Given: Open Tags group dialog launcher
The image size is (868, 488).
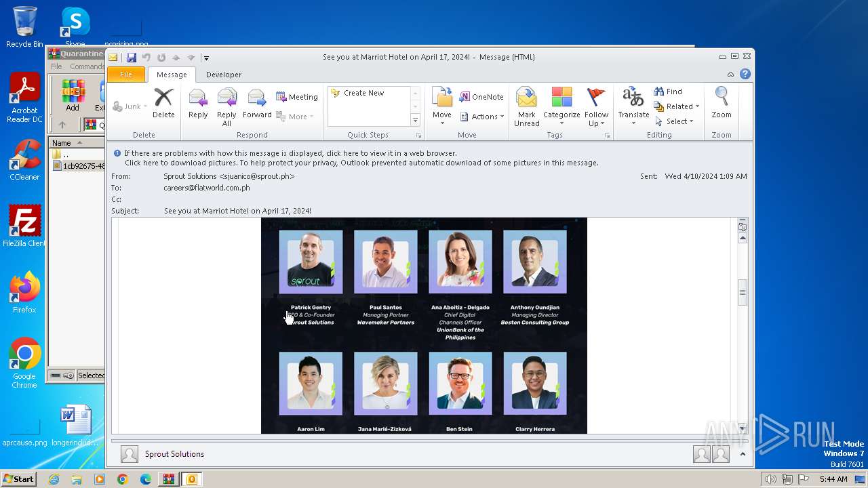Looking at the screenshot, I should tap(607, 136).
